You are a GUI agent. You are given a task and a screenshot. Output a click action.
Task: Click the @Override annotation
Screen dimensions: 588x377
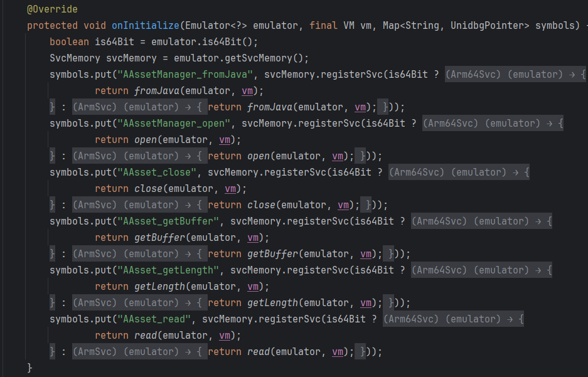(52, 11)
